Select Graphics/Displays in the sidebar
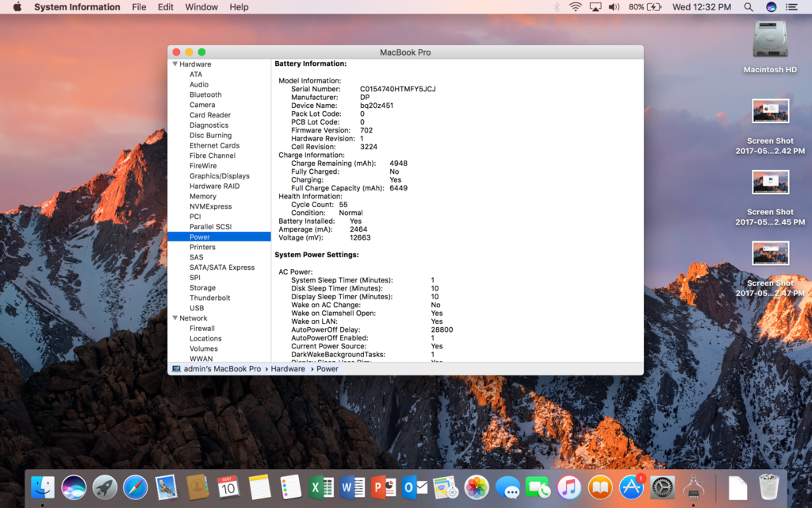Image resolution: width=812 pixels, height=508 pixels. point(220,175)
